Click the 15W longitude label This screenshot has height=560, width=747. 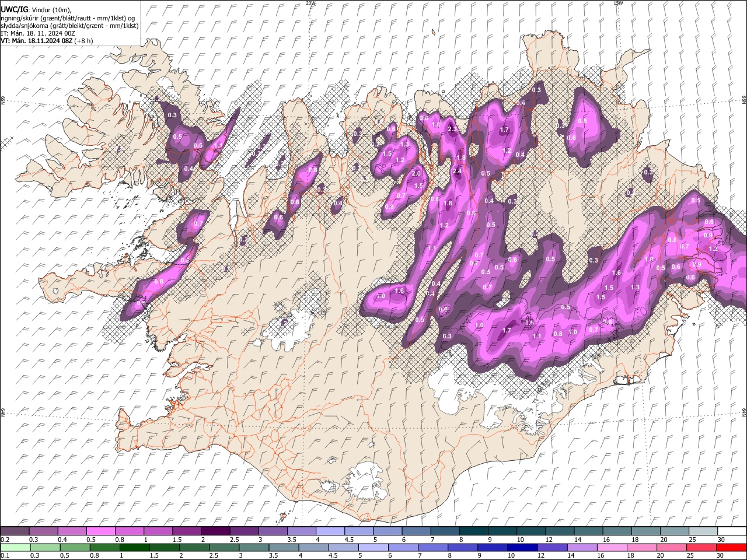click(x=617, y=3)
